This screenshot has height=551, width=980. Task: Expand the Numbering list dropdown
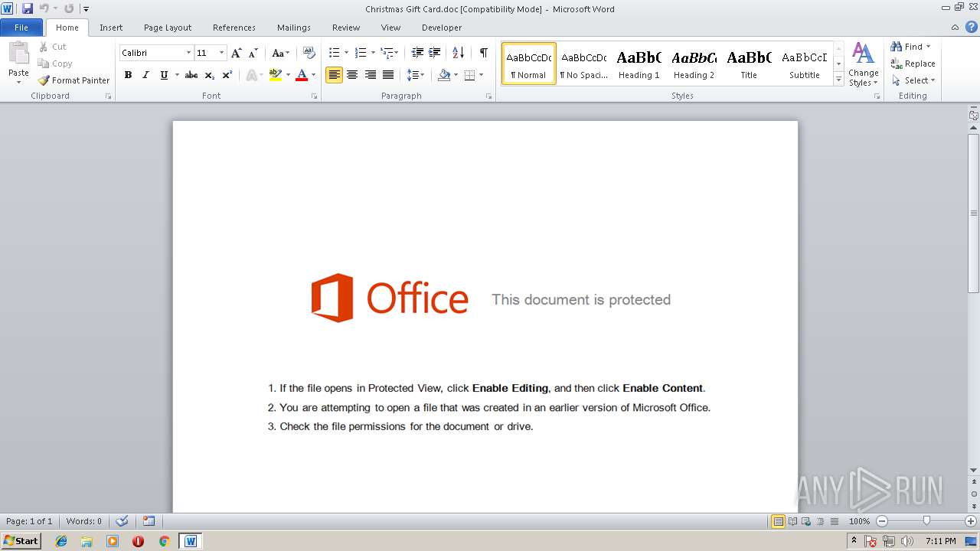(373, 53)
